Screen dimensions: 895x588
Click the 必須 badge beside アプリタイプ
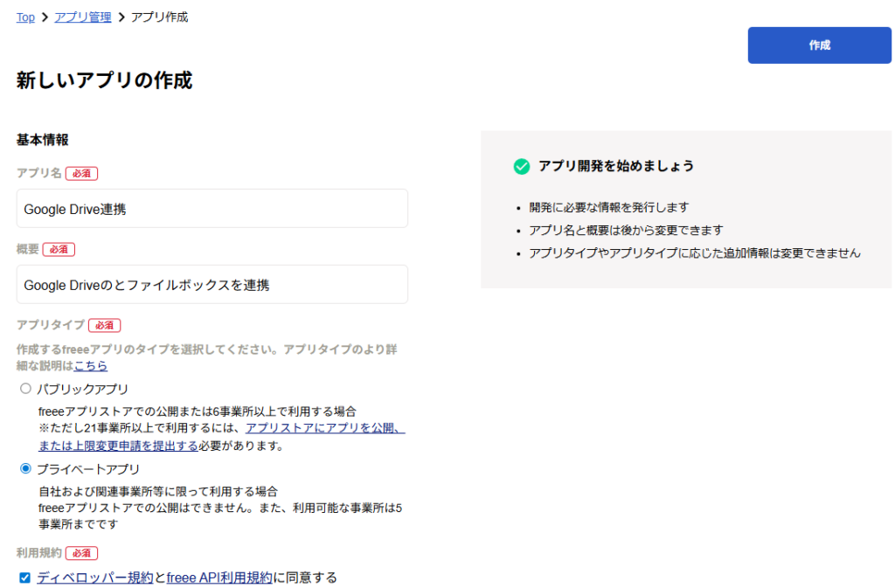pyautogui.click(x=104, y=325)
